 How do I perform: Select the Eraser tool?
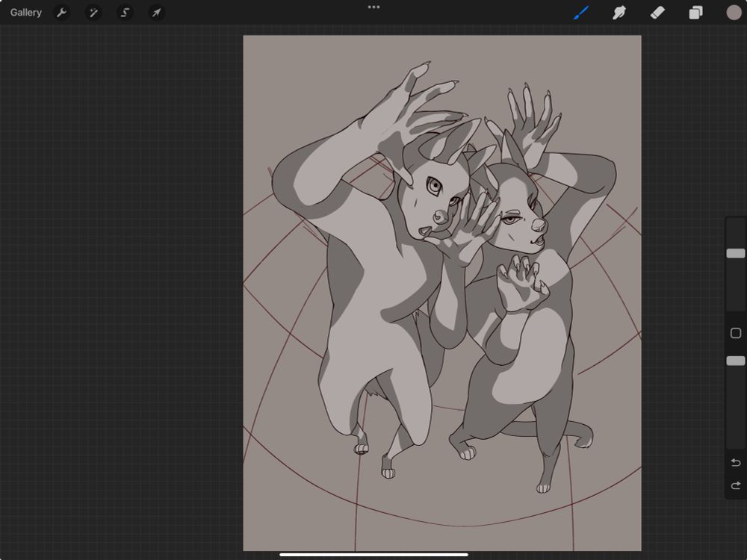point(657,13)
